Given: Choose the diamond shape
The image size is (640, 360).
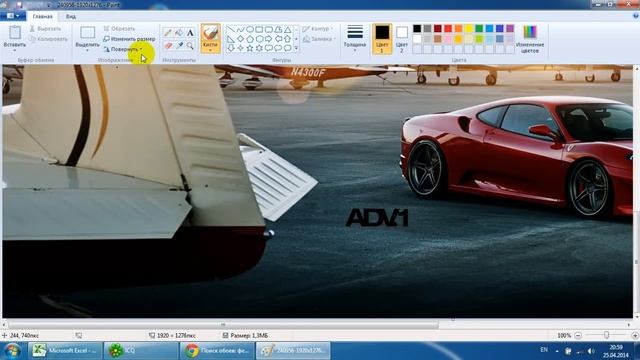Looking at the screenshot, I should tap(240, 39).
